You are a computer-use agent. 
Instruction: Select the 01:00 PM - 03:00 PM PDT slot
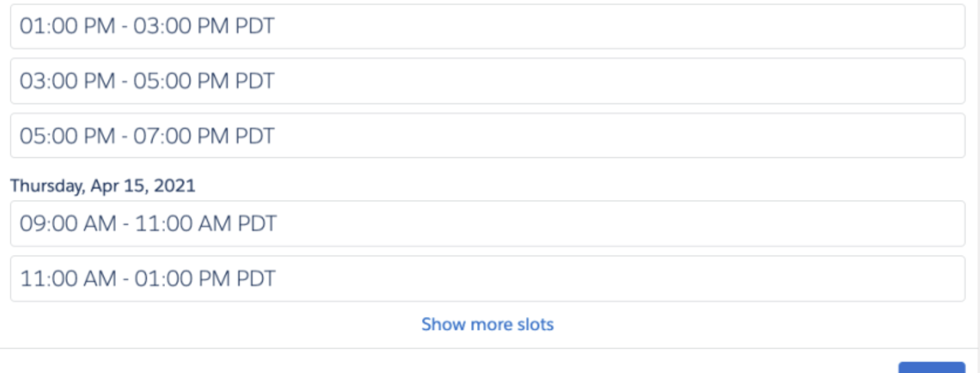coord(487,26)
